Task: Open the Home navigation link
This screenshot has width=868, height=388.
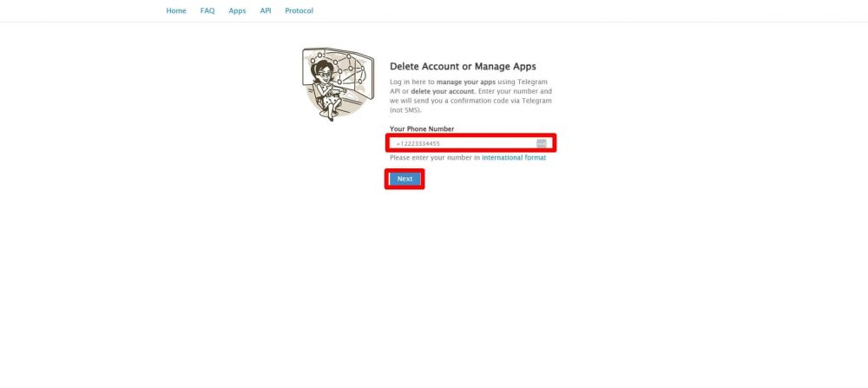Action: coord(176,10)
